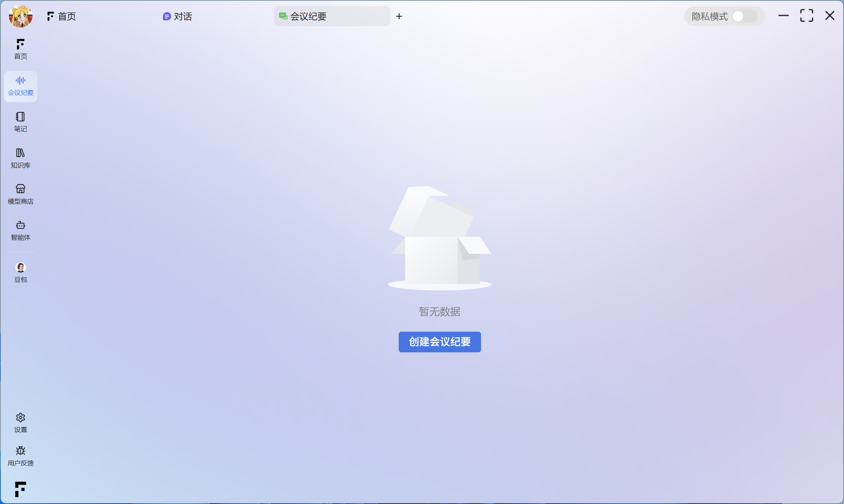Open the 模型商店 store icon

pos(20,194)
